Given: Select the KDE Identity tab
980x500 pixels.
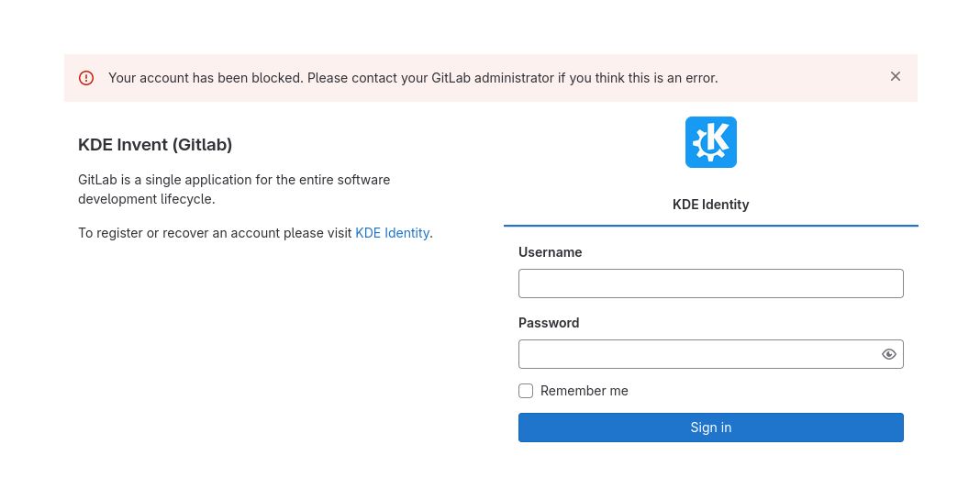Looking at the screenshot, I should coord(710,205).
